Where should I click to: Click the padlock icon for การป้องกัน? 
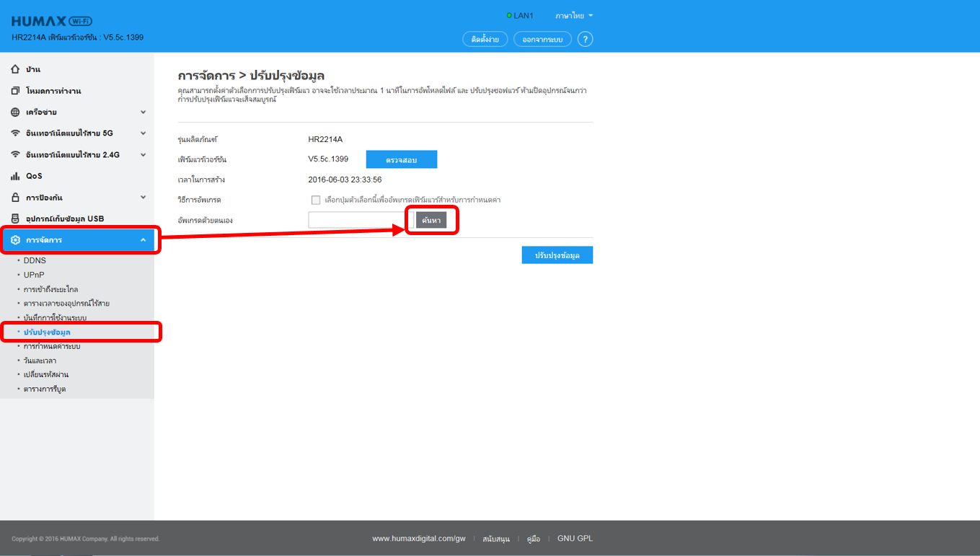15,197
